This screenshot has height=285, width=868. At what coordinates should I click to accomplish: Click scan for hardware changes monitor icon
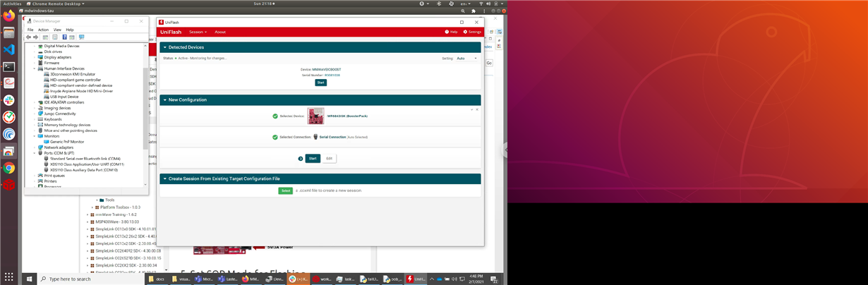(81, 37)
